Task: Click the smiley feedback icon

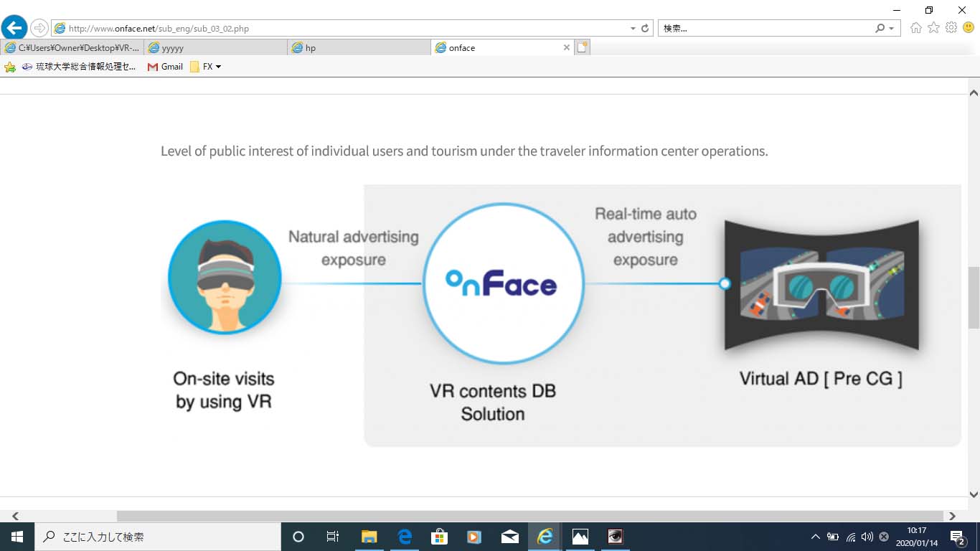Action: coord(969,28)
